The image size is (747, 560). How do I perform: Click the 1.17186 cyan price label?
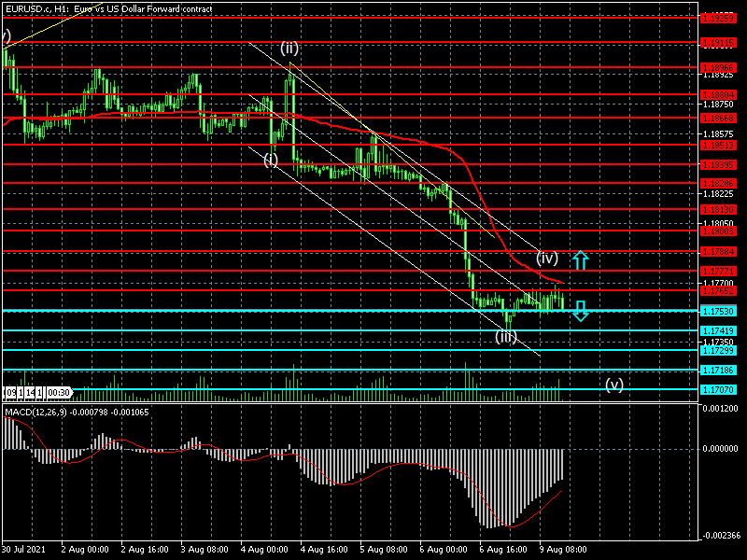718,370
